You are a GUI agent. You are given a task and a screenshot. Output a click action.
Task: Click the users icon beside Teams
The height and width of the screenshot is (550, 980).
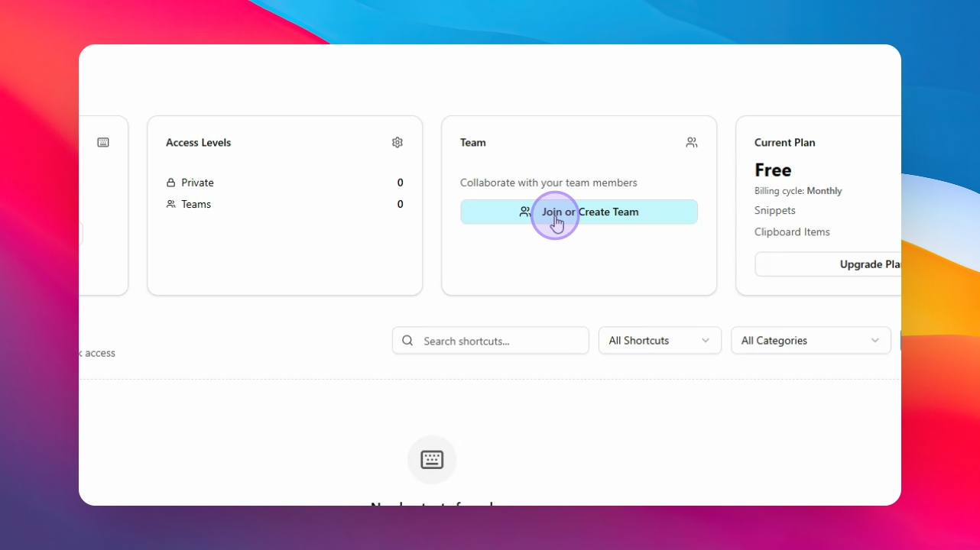coord(171,204)
